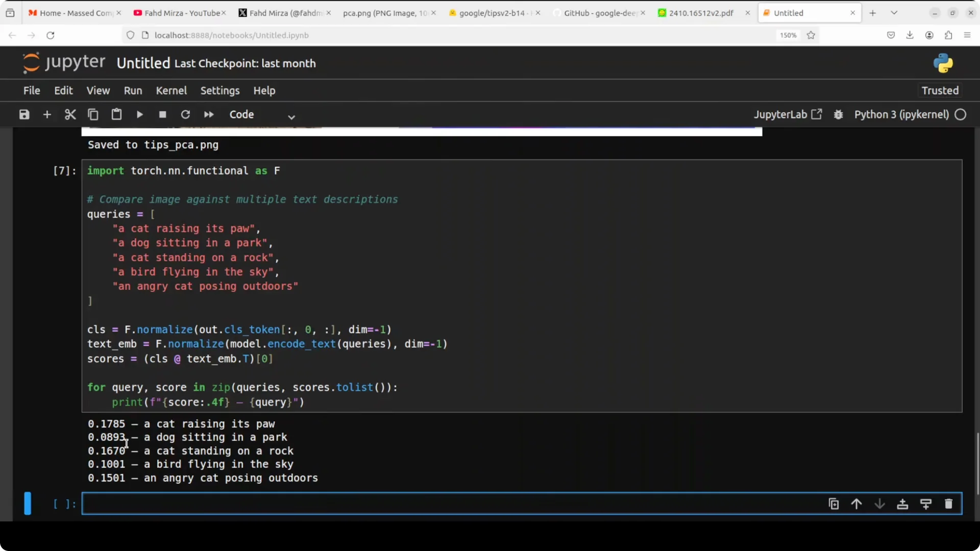Viewport: 980px width, 551px height.
Task: Save to Pocket icon in toolbar
Action: pyautogui.click(x=891, y=35)
